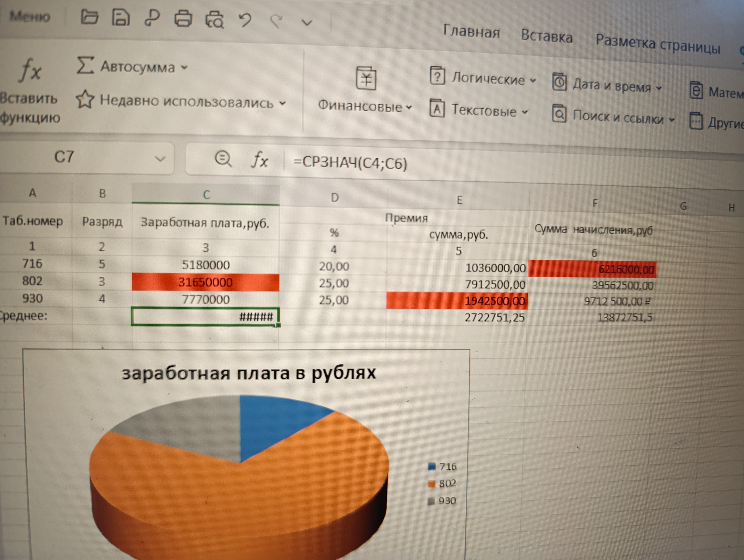Screen dimensions: 744x560
Task: Click the name box showing C7
Action: pos(87,157)
